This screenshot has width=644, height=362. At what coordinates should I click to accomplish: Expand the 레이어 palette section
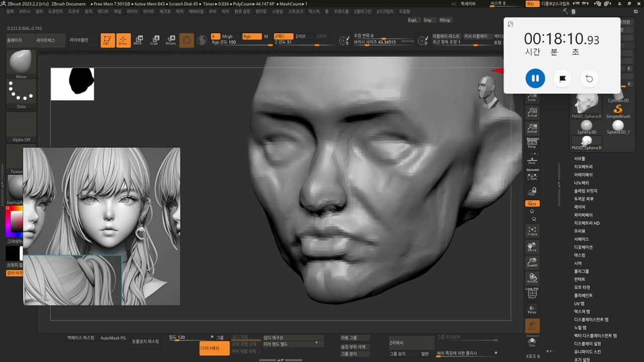click(x=580, y=207)
